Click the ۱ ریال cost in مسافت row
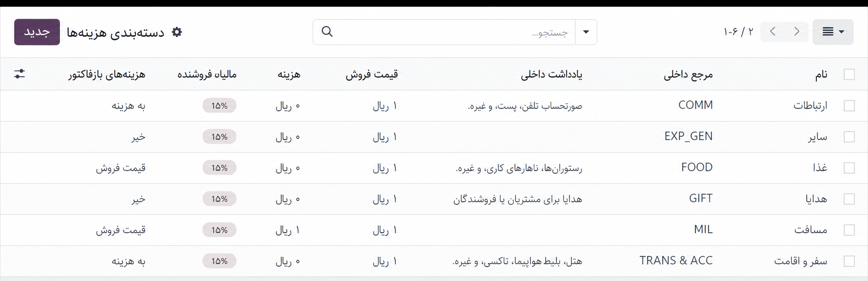Screen dimensions: 868x281 (x=288, y=230)
